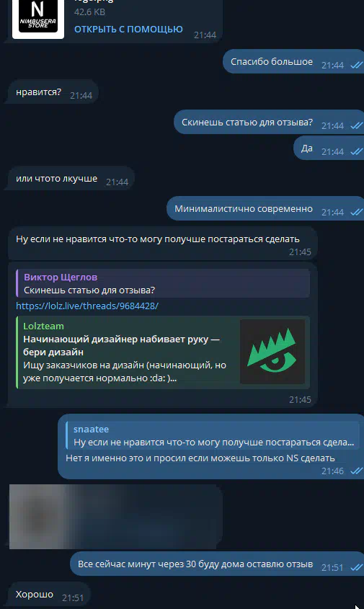Click read checkmarks on Скинешь статью message
The image size is (364, 609).
pyautogui.click(x=356, y=126)
